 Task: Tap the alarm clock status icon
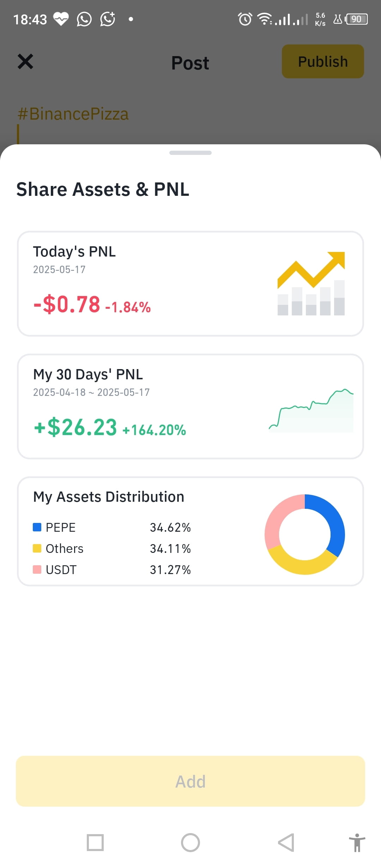coord(245,19)
